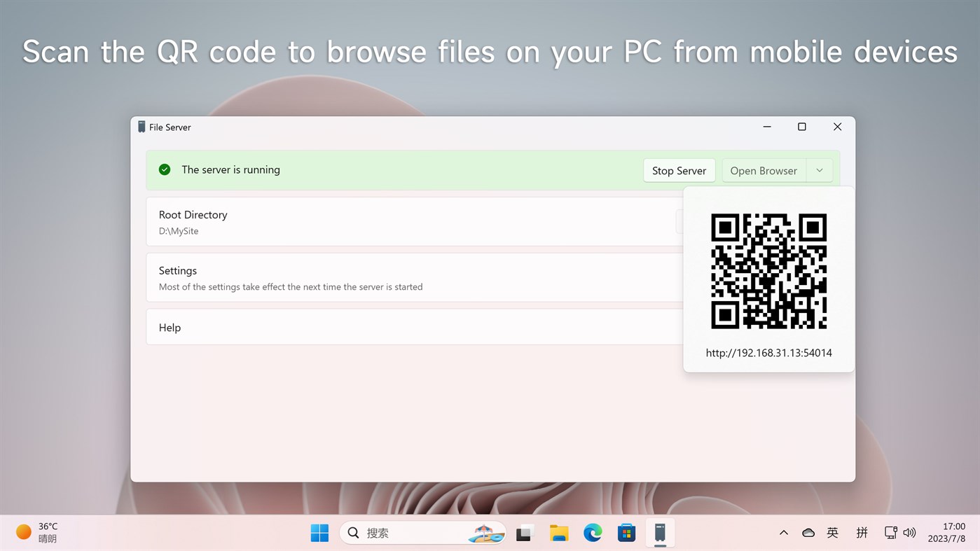Screen dimensions: 980x551
Task: Expand the Open Browser dropdown arrow
Action: tap(820, 170)
